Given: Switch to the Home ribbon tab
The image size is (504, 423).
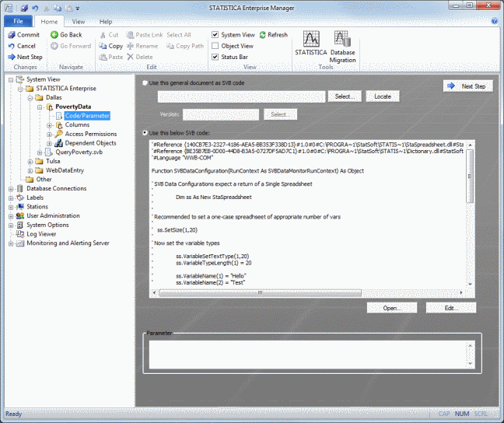Looking at the screenshot, I should (x=49, y=22).
